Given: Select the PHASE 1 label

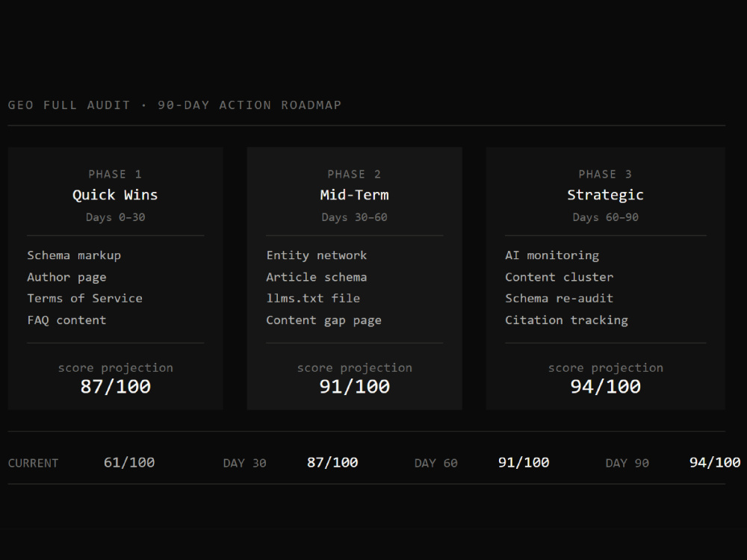Looking at the screenshot, I should pyautogui.click(x=115, y=174).
